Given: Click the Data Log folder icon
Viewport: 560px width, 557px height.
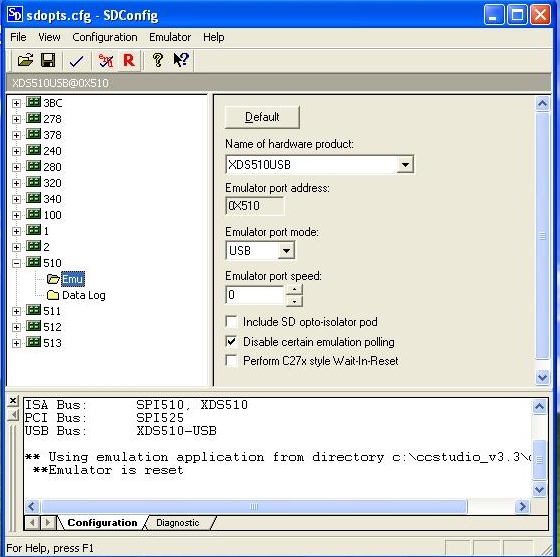Looking at the screenshot, I should pyautogui.click(x=53, y=295).
